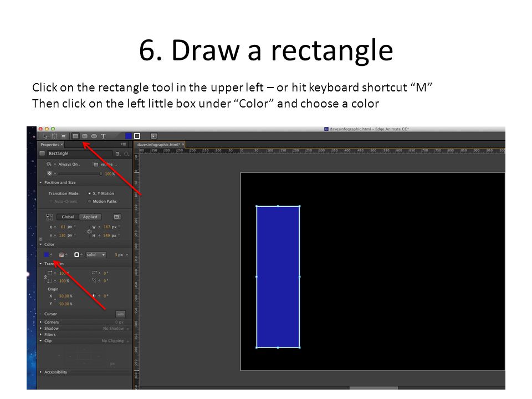The width and height of the screenshot is (532, 399).
Task: Select the Clipping tool in toolbar
Action: click(x=63, y=136)
